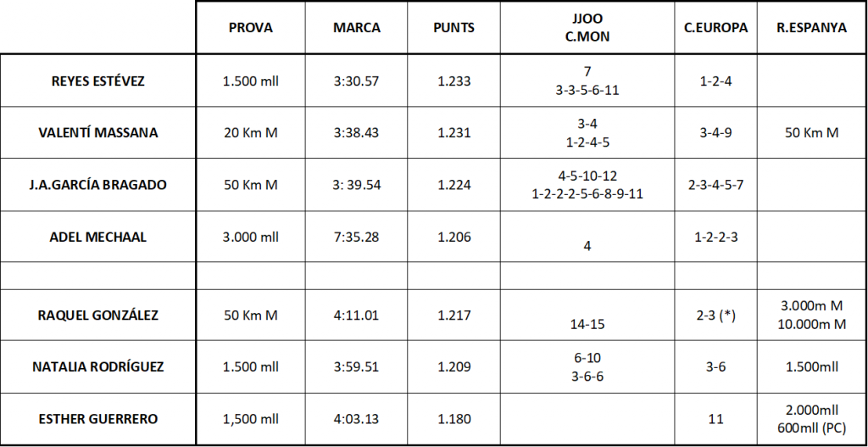Select the 7:35.28 mark value
The width and height of the screenshot is (868, 447).
pos(357,237)
